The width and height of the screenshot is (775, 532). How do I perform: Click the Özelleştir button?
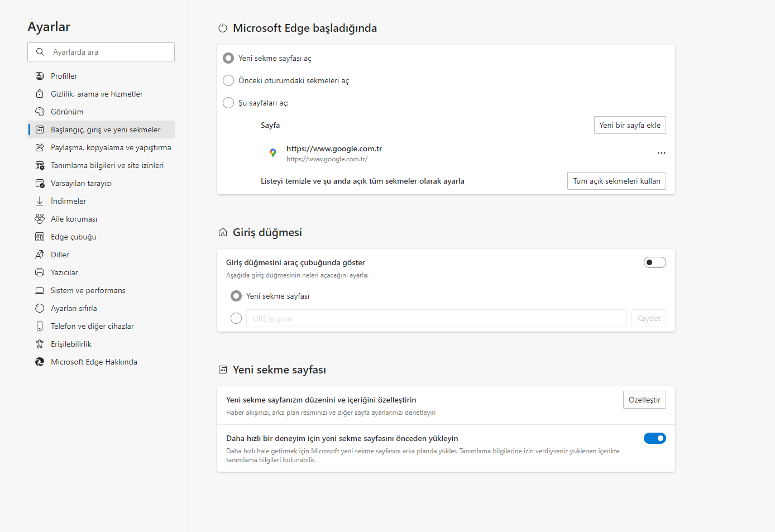point(644,400)
